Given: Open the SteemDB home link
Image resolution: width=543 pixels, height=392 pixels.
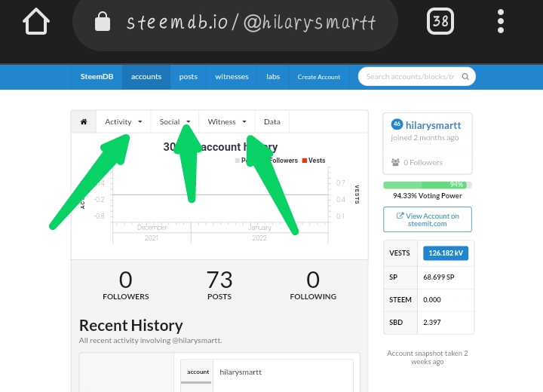Looking at the screenshot, I should (97, 77).
